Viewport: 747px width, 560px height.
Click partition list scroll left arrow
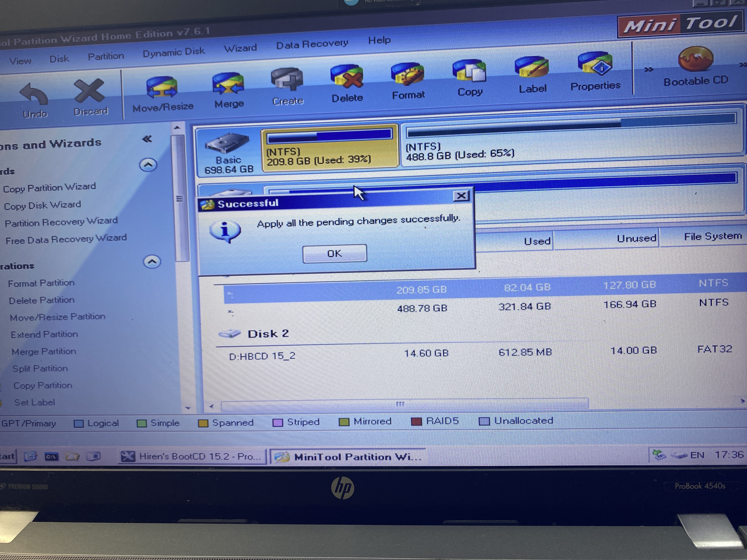click(211, 406)
